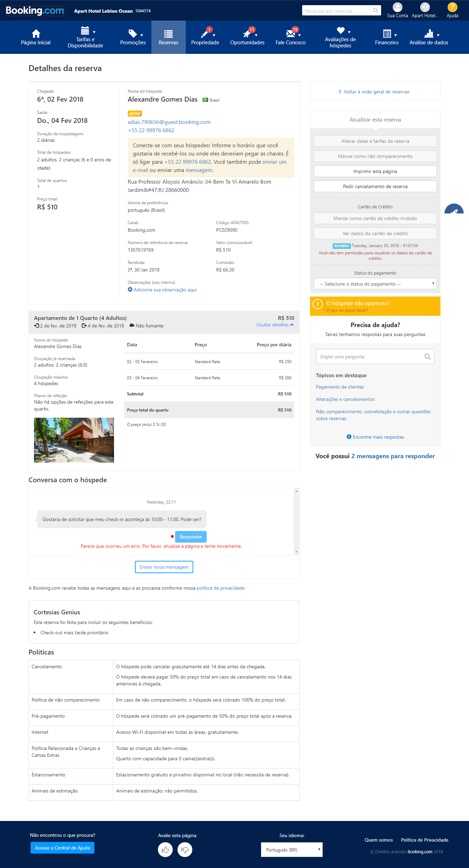Collapse room details via Ocultar detalhes

click(275, 325)
